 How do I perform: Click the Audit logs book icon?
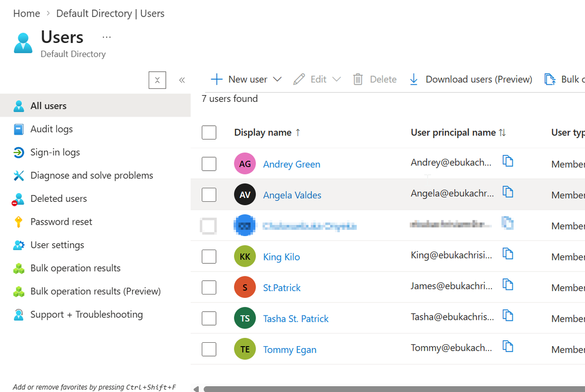[x=19, y=129]
